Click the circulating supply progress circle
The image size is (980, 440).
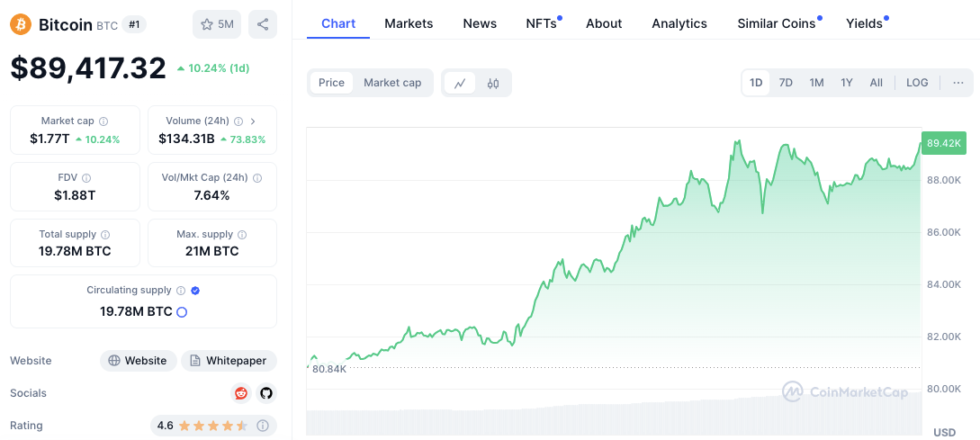pos(182,312)
